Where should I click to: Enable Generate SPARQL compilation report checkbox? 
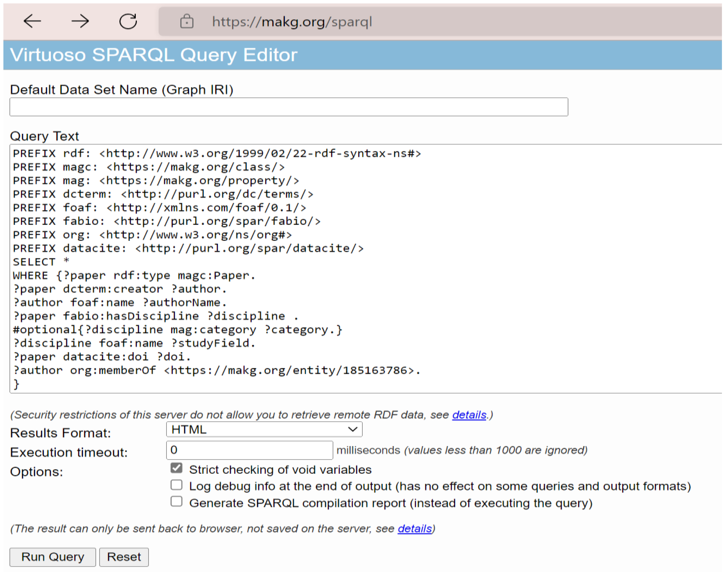[x=176, y=501]
